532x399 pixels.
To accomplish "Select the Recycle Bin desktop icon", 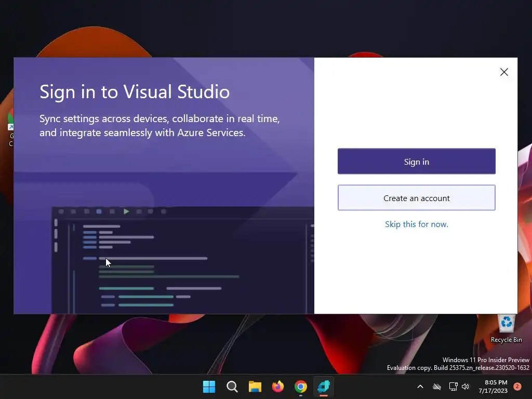I will tap(506, 329).
